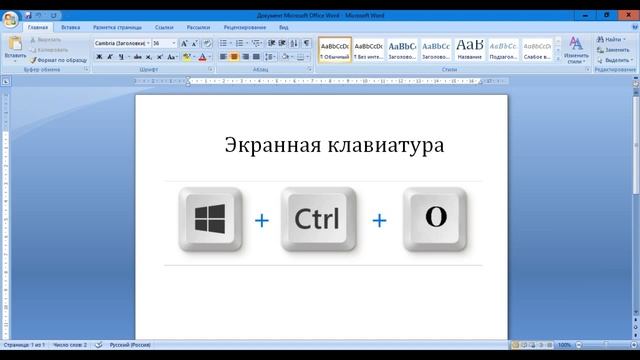Click Выделить (Select) button
This screenshot has height=360, width=640.
tap(615, 60)
